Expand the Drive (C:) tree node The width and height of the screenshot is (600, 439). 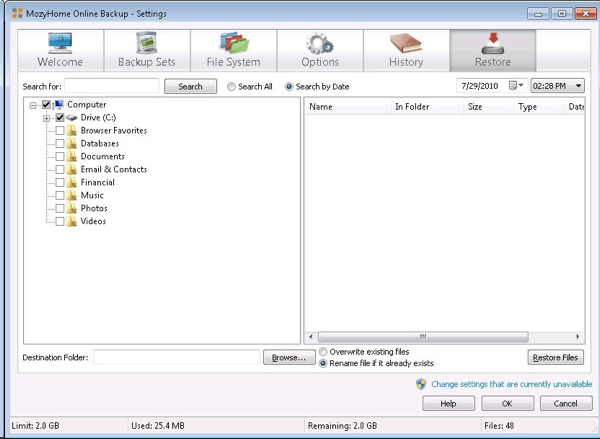point(46,118)
